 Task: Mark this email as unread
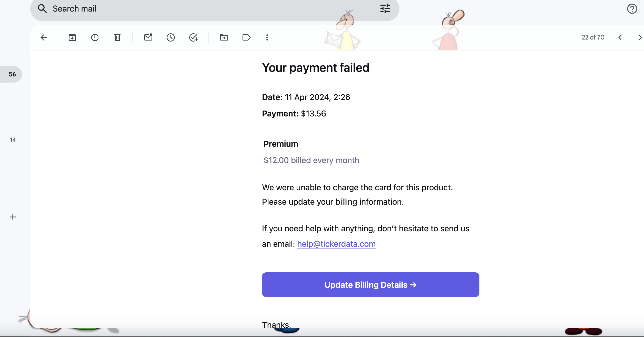[148, 37]
